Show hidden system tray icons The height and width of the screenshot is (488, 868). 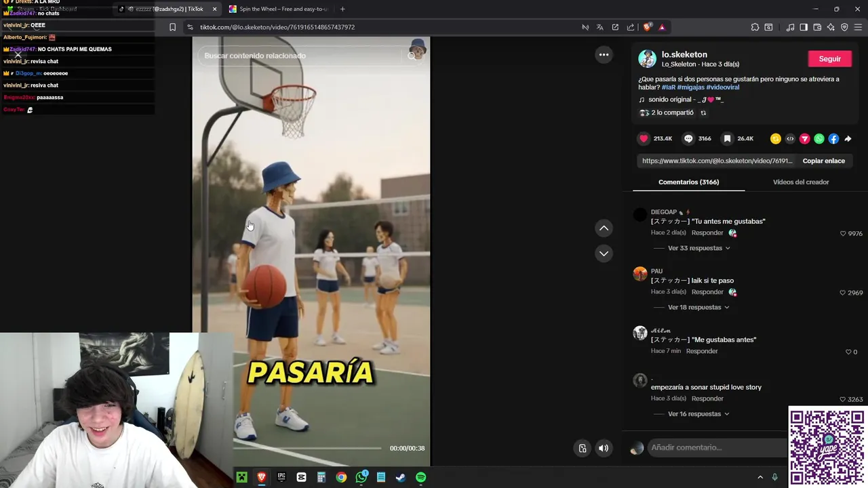pos(760,477)
